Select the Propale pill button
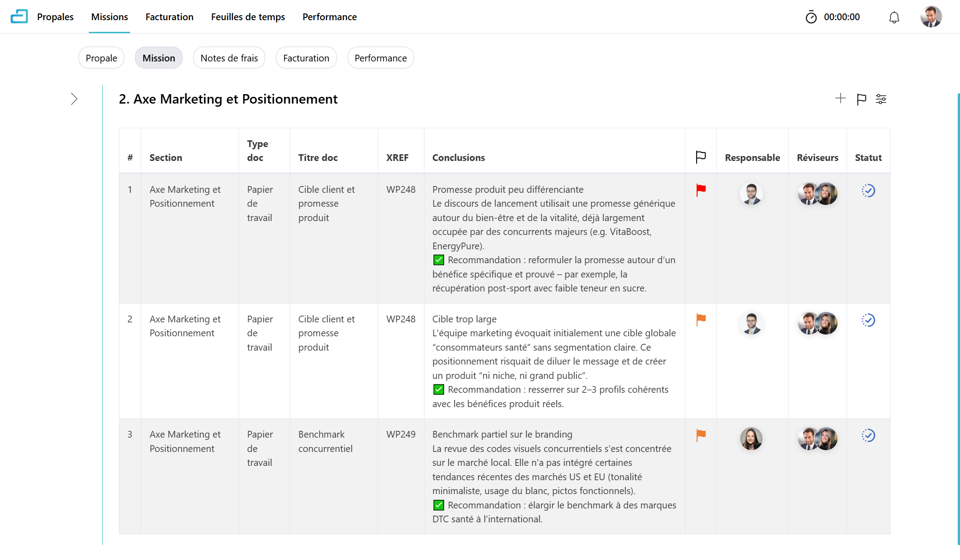Image resolution: width=960 pixels, height=560 pixels. click(101, 58)
